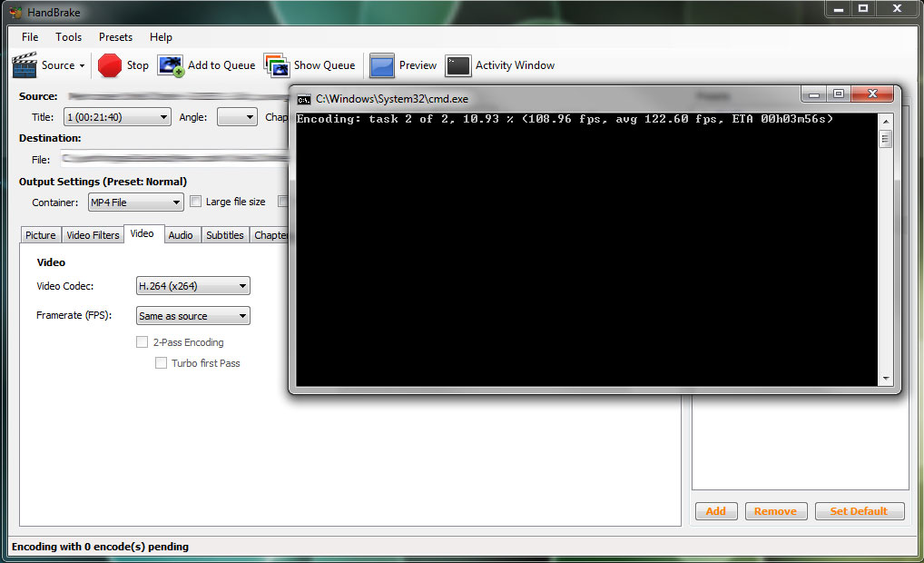The width and height of the screenshot is (924, 563).
Task: Open the Presets menu
Action: click(115, 37)
